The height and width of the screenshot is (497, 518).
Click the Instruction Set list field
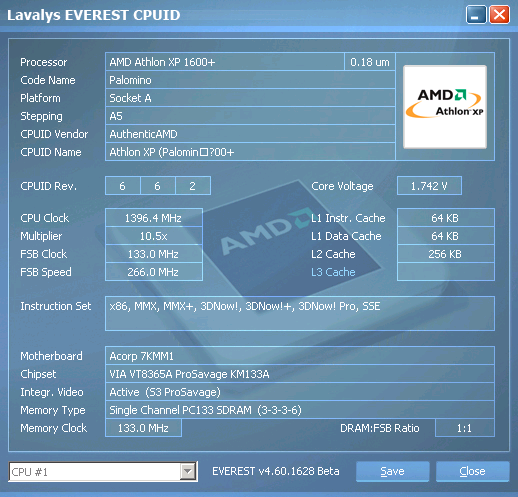(300, 313)
